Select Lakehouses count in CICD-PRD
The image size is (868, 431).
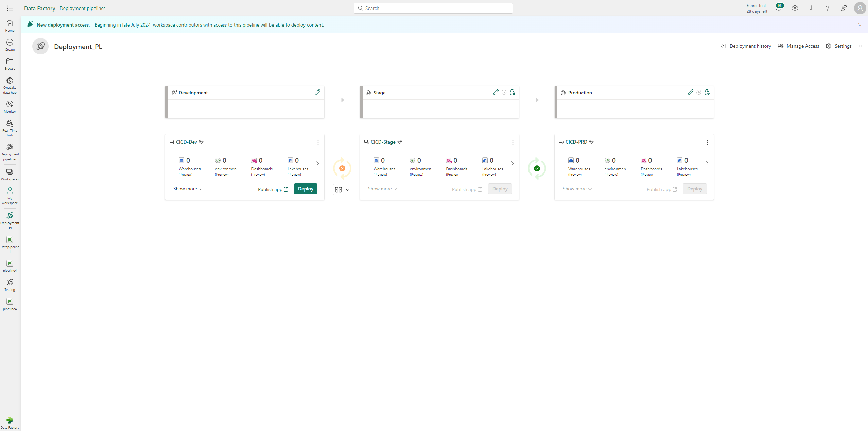click(x=687, y=166)
